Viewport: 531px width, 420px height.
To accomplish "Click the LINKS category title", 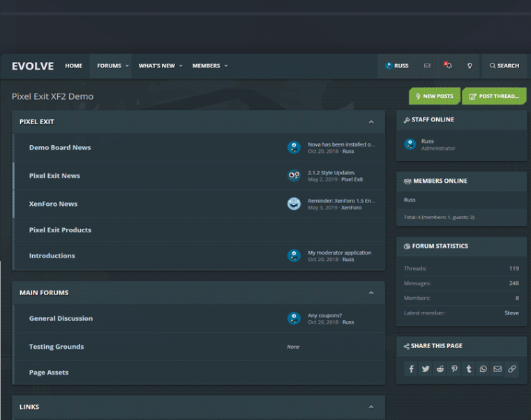I will 29,407.
